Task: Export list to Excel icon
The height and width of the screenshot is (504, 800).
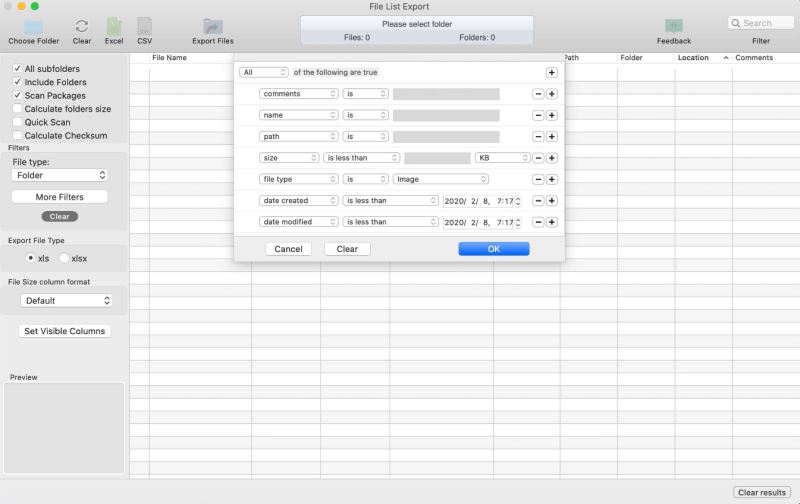Action: [114, 26]
